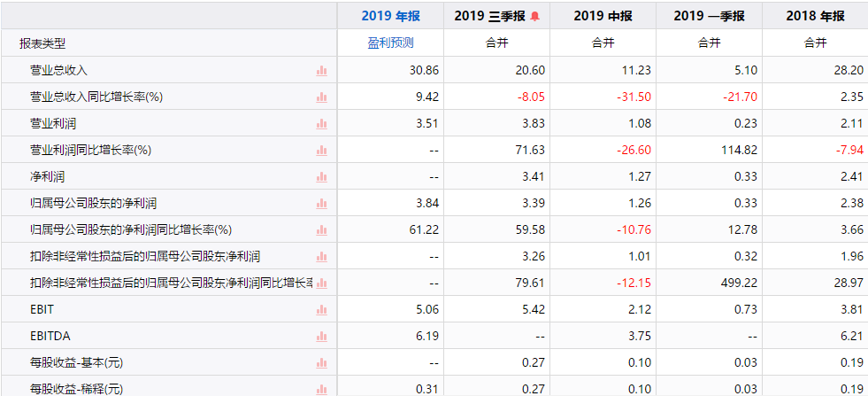This screenshot has height=396, width=868.
Task: Click 20.60 revenue value in 2019 三季报
Action: click(x=531, y=71)
